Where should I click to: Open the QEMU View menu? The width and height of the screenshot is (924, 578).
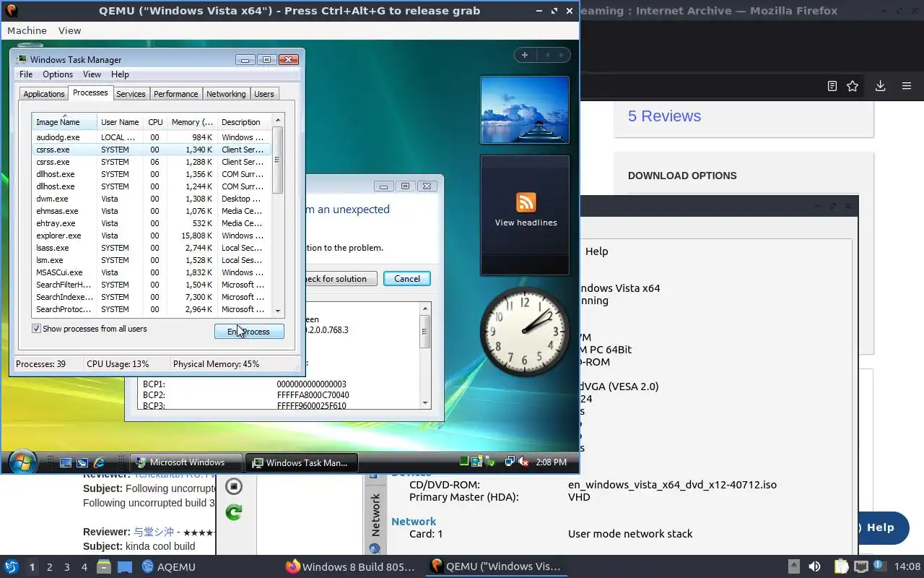[69, 30]
